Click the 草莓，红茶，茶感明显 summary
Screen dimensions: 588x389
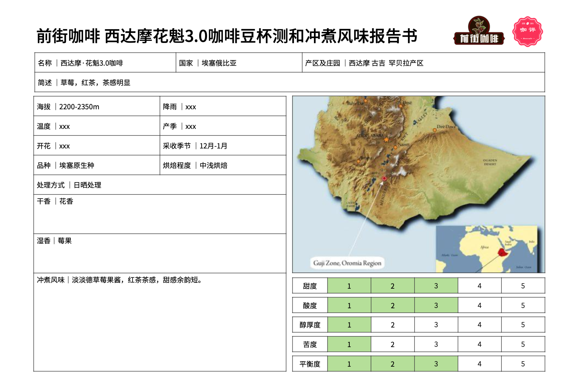pos(95,82)
